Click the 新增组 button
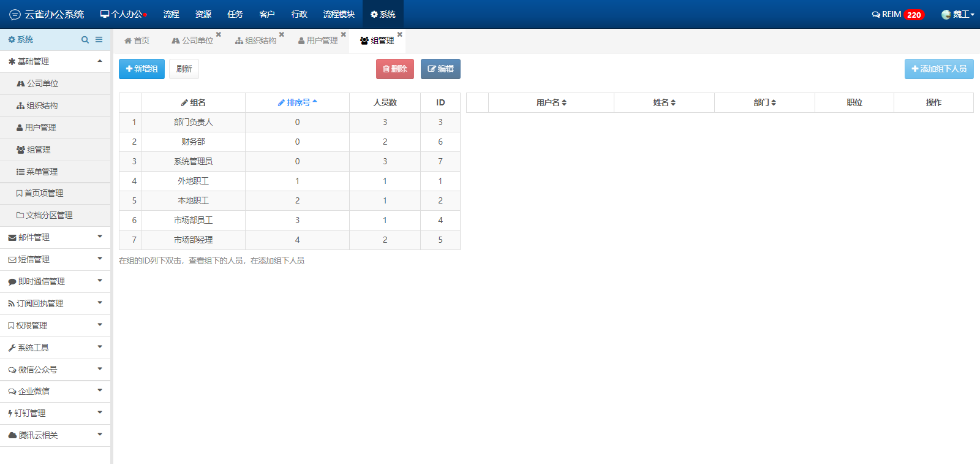Viewport: 980px width, 464px height. pos(141,69)
